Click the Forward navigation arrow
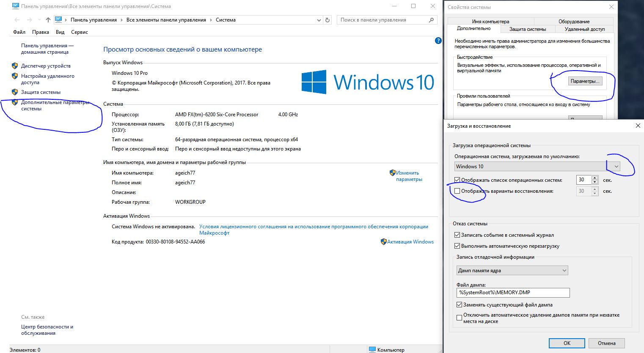Image resolution: width=644 pixels, height=353 pixels. click(29, 20)
